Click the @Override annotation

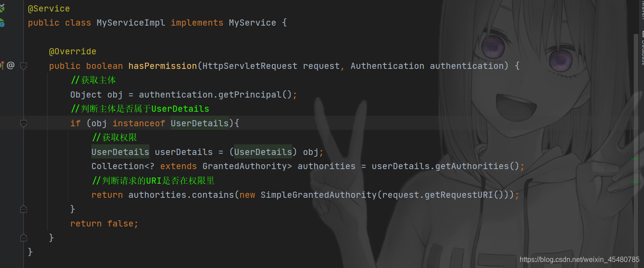pyautogui.click(x=73, y=51)
